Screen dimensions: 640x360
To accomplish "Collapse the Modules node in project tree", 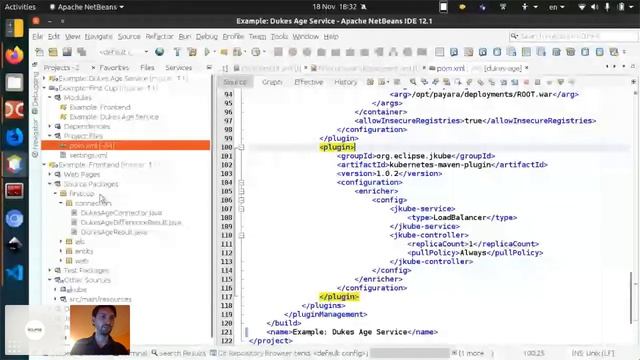I will click(50, 98).
